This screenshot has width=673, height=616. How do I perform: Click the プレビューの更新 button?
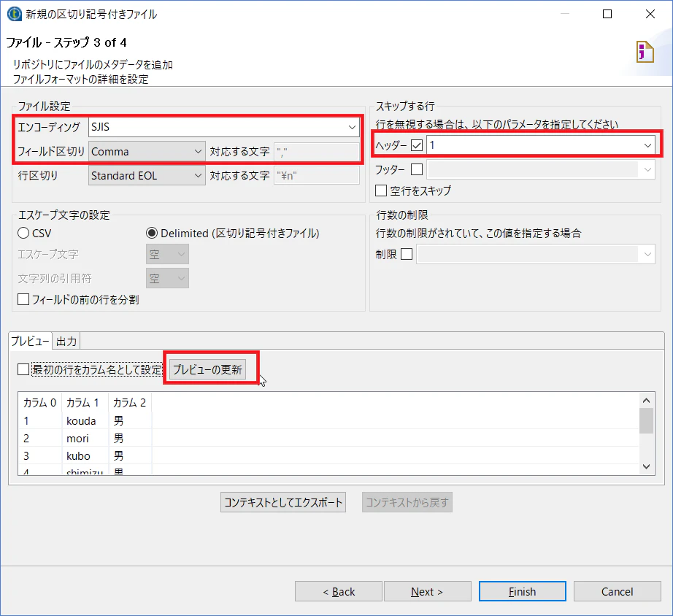(207, 369)
